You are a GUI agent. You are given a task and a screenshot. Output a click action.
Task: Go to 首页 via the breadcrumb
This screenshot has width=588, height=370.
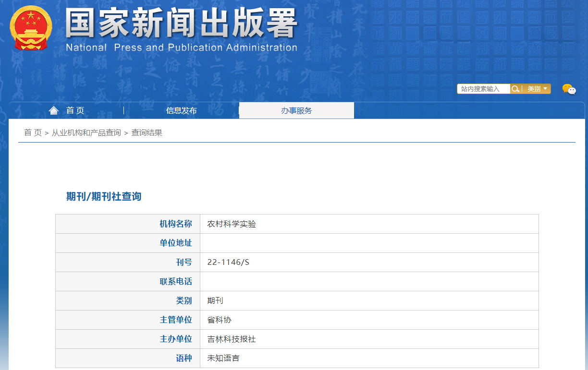[x=33, y=133]
